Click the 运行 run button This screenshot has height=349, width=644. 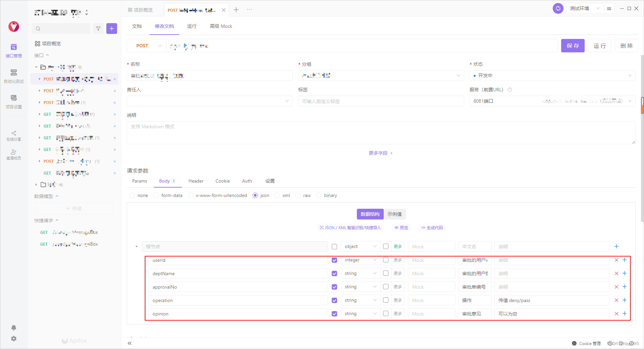pos(600,46)
